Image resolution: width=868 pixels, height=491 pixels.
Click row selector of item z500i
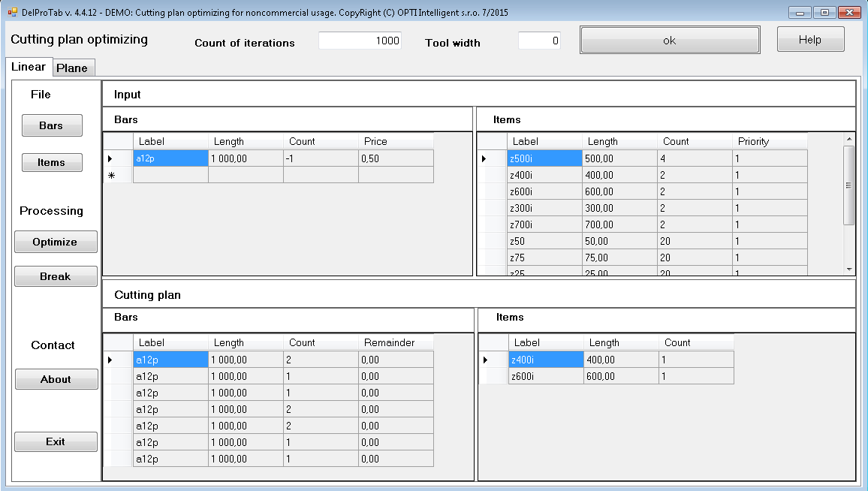pos(492,158)
